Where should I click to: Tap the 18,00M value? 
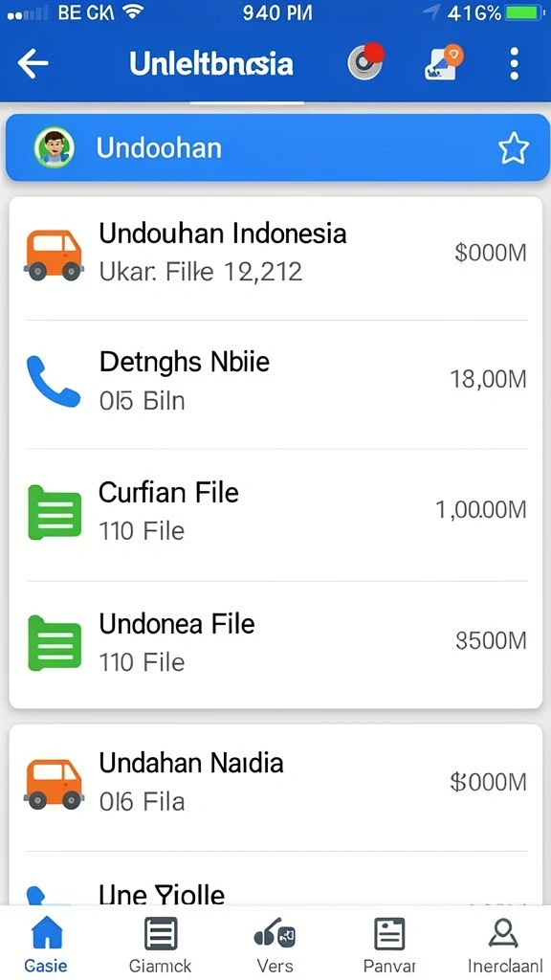click(489, 379)
